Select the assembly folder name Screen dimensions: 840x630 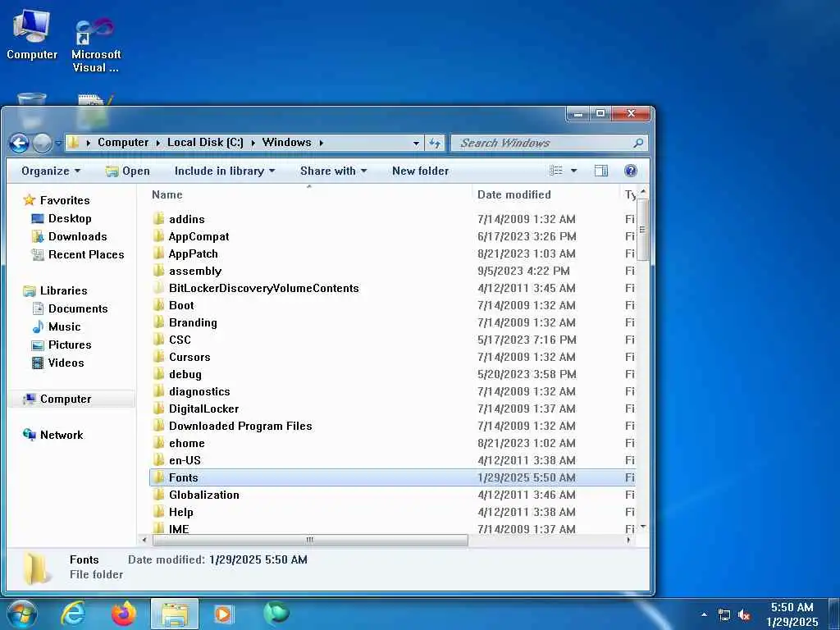pyautogui.click(x=195, y=271)
